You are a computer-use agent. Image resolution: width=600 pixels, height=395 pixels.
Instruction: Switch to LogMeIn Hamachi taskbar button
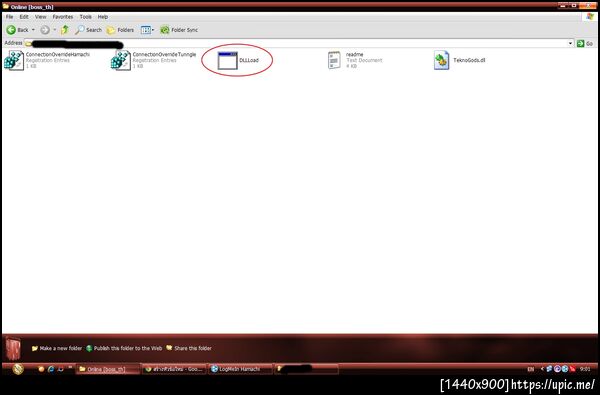241,369
